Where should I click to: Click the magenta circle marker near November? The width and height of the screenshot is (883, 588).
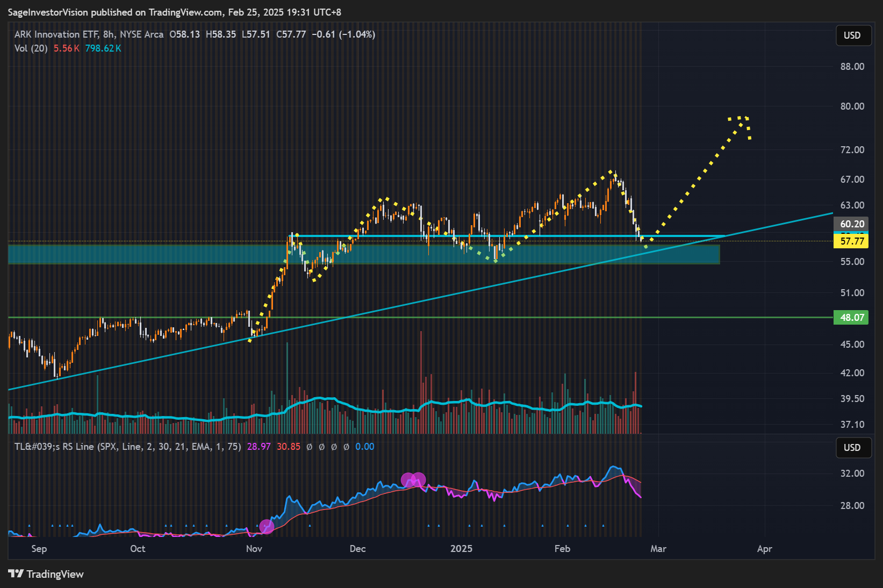click(267, 527)
